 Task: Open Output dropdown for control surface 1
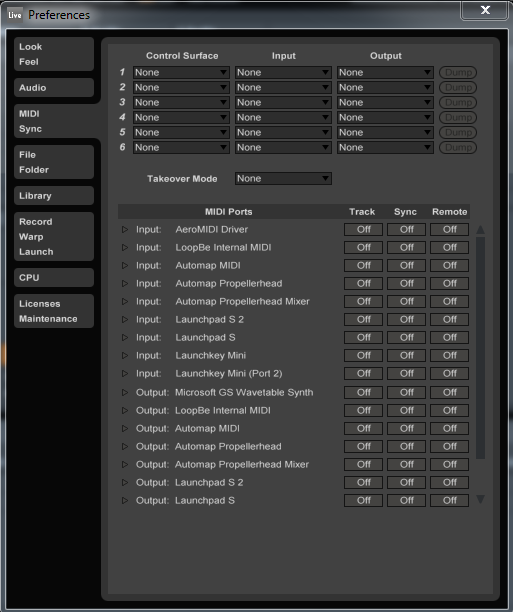(x=385, y=72)
